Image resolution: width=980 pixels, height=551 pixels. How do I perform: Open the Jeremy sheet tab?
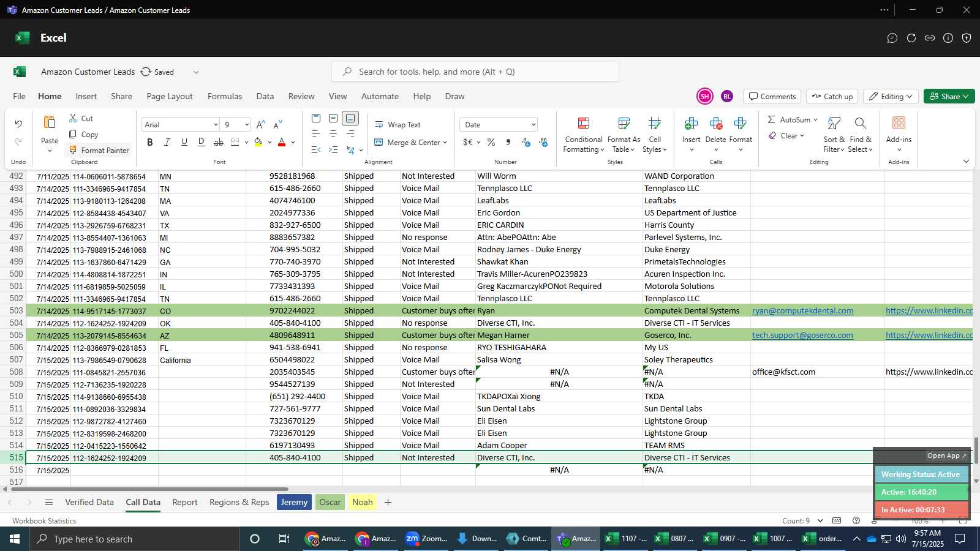tap(294, 502)
